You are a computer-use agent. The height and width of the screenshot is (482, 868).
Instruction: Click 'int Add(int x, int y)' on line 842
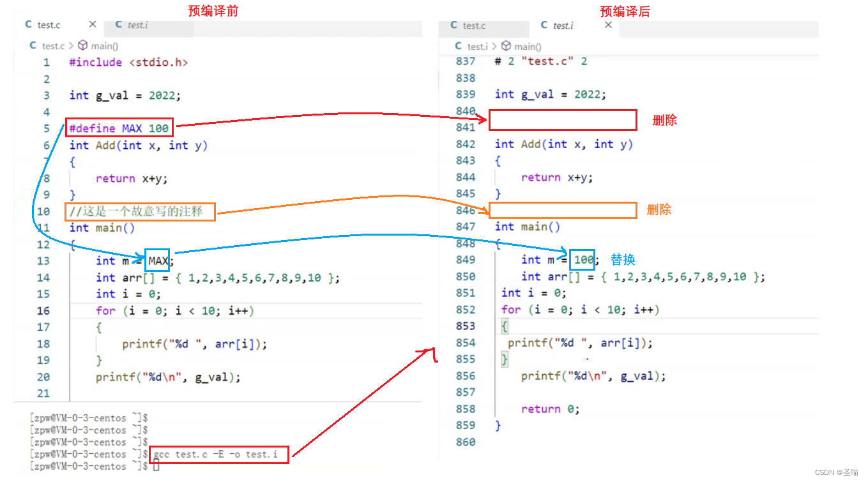(x=564, y=144)
